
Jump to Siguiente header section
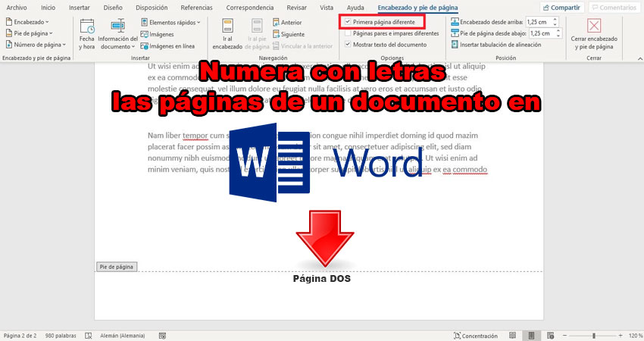click(292, 34)
